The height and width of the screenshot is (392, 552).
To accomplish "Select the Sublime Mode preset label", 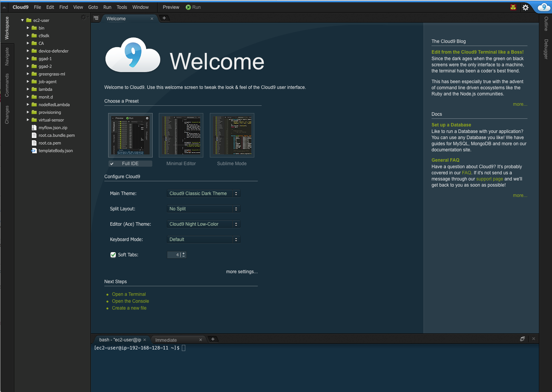I will pyautogui.click(x=232, y=164).
